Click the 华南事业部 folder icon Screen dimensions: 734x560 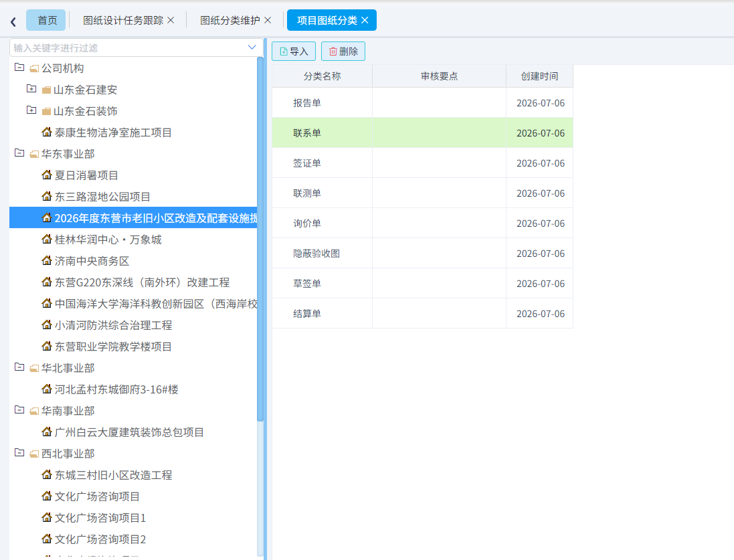(x=34, y=411)
